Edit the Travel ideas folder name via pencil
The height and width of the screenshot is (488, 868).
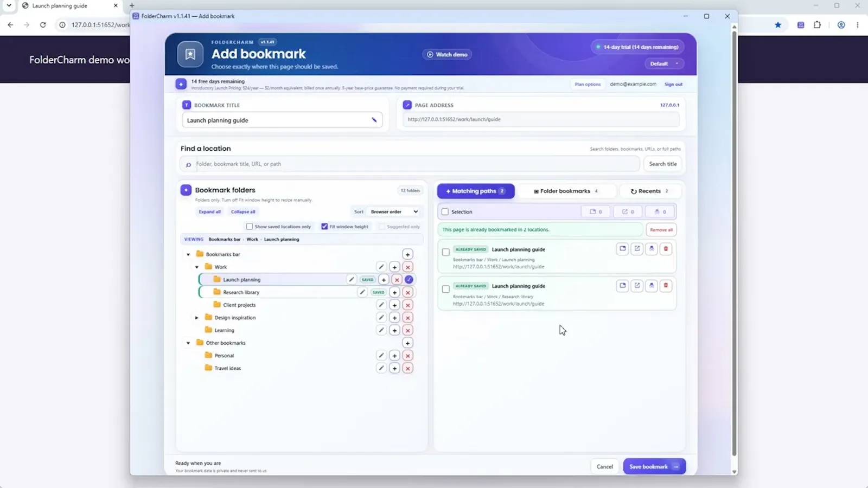pos(381,368)
